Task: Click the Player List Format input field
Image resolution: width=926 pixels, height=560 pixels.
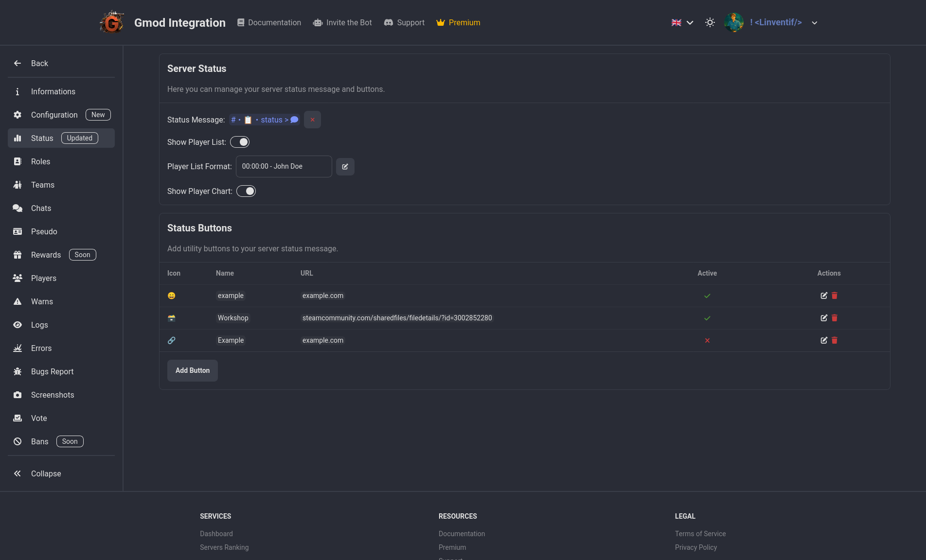Action: pyautogui.click(x=284, y=166)
